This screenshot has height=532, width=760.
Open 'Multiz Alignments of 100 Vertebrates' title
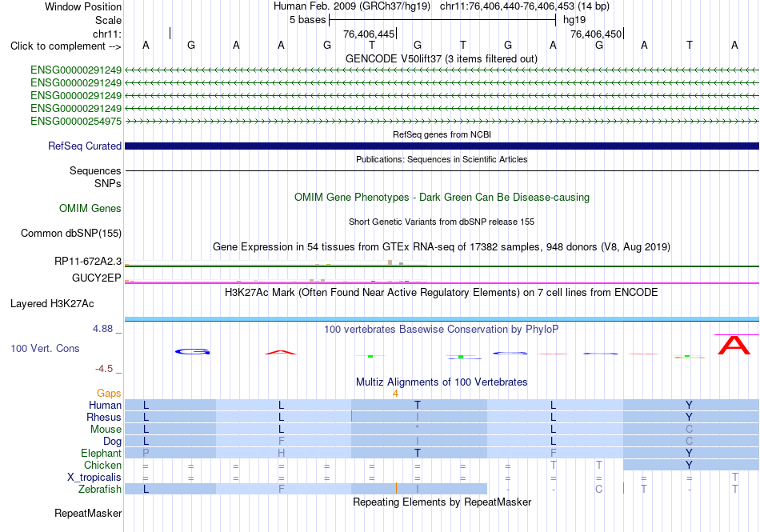(x=442, y=382)
